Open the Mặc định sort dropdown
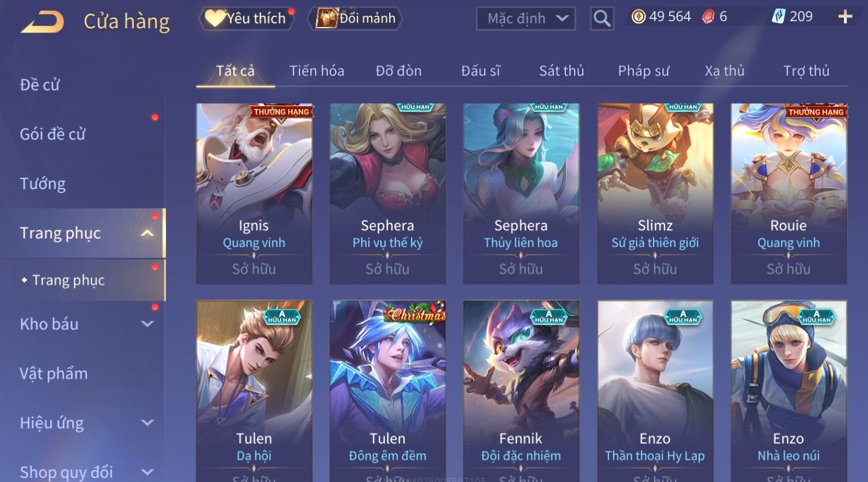868x482 pixels. pyautogui.click(x=526, y=18)
